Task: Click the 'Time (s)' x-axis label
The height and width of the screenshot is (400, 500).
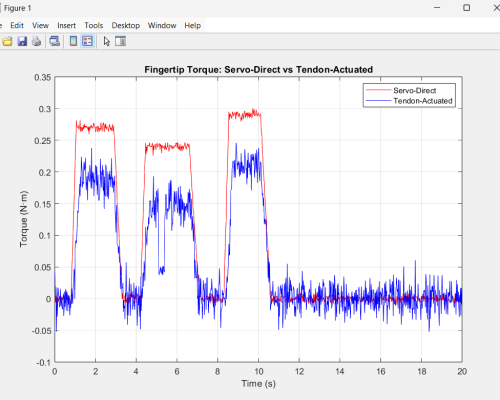Action: click(x=258, y=384)
